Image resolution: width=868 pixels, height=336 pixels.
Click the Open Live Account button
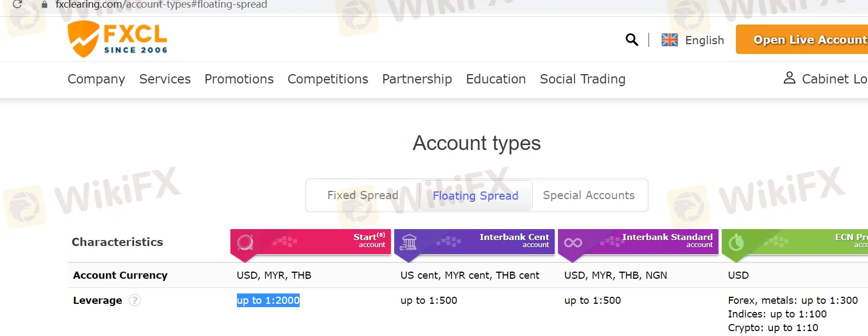coord(802,39)
